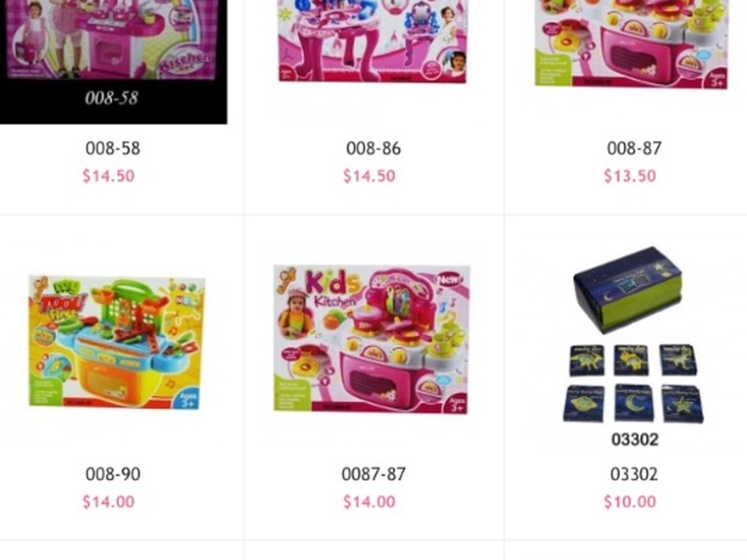Select the $14.00 price under 0087-87

point(369,502)
